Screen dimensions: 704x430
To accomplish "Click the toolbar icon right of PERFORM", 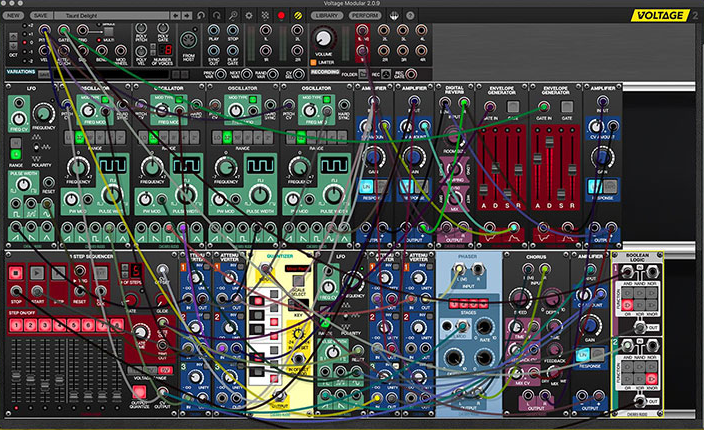I will pos(394,15).
